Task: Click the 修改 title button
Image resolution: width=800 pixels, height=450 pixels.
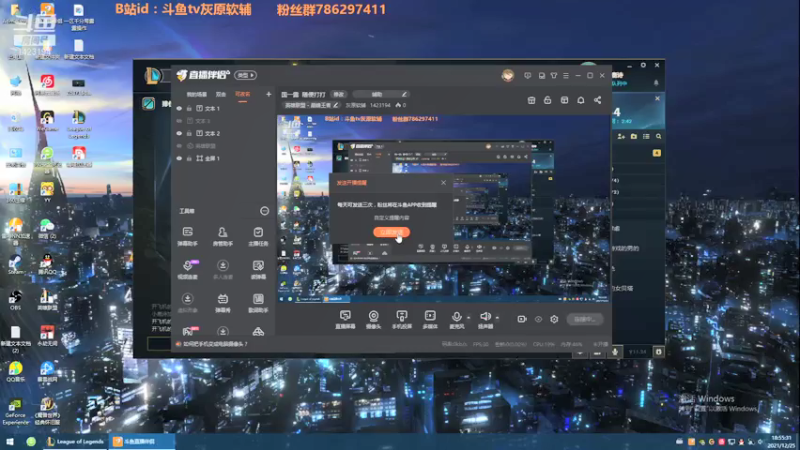Action: point(339,94)
